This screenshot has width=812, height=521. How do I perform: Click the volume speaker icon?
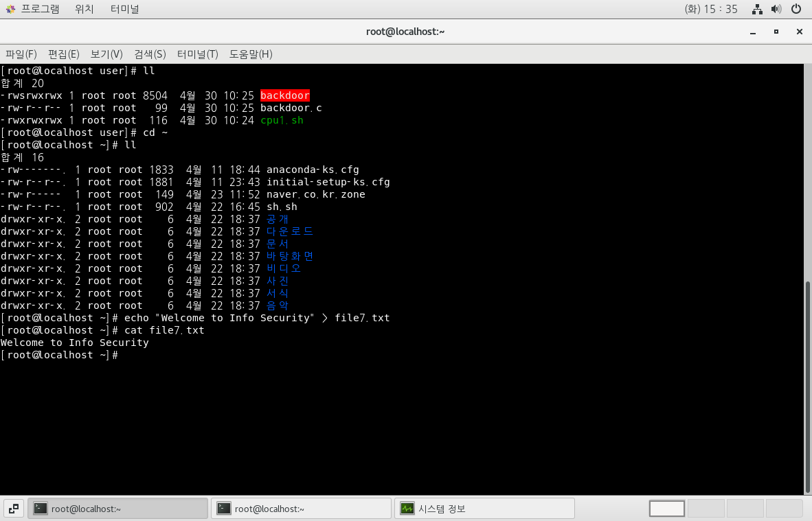pos(776,9)
